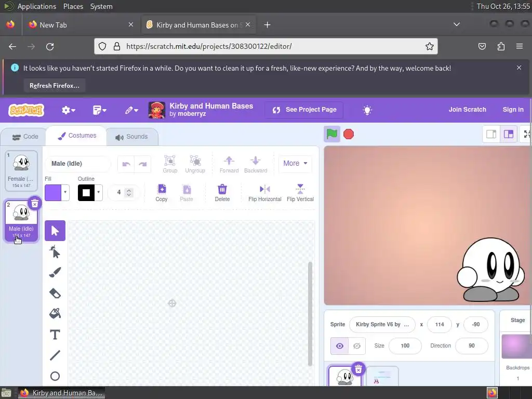Screen dimensions: 532x399
Task: Click the Redo arrow icon
Action: (x=143, y=164)
